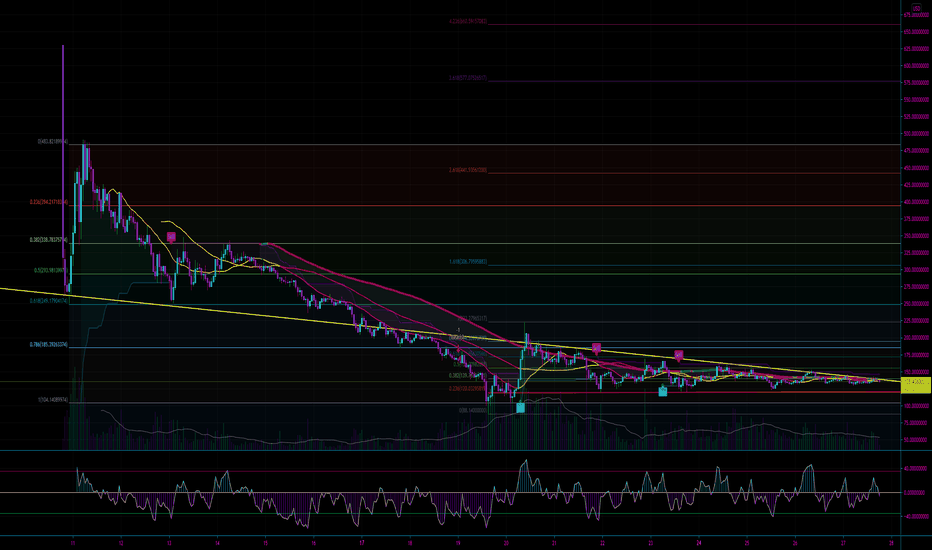Click the 0.382 Fibonacci label on the left
Viewport: 932px width, 550px height.
pyautogui.click(x=49, y=240)
